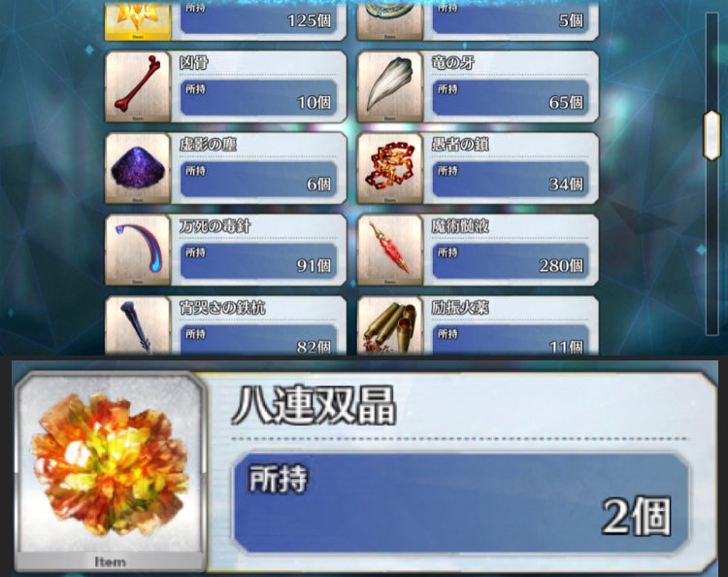Select the 万死の毒針 poison needle icon
The image size is (728, 577).
[138, 250]
